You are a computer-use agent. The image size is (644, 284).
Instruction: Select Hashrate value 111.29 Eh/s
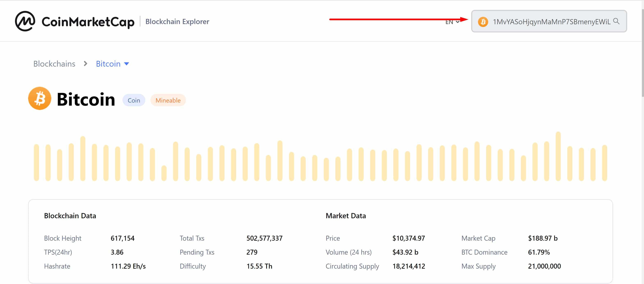128,266
